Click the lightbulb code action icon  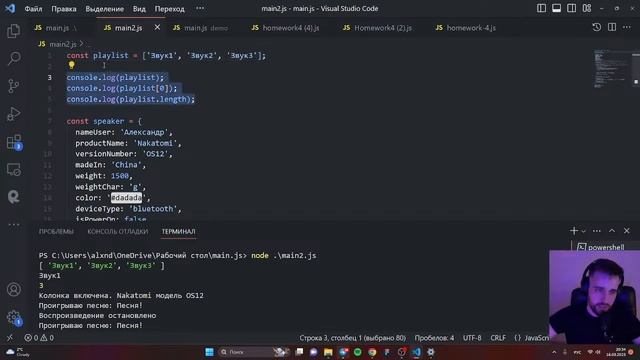71,65
